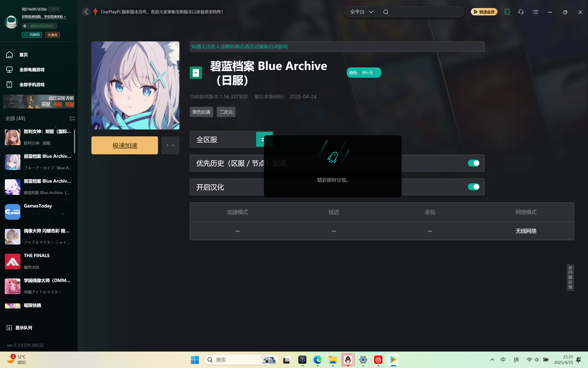Open File Explorer from taskbar
The height and width of the screenshot is (368, 588).
tap(333, 360)
